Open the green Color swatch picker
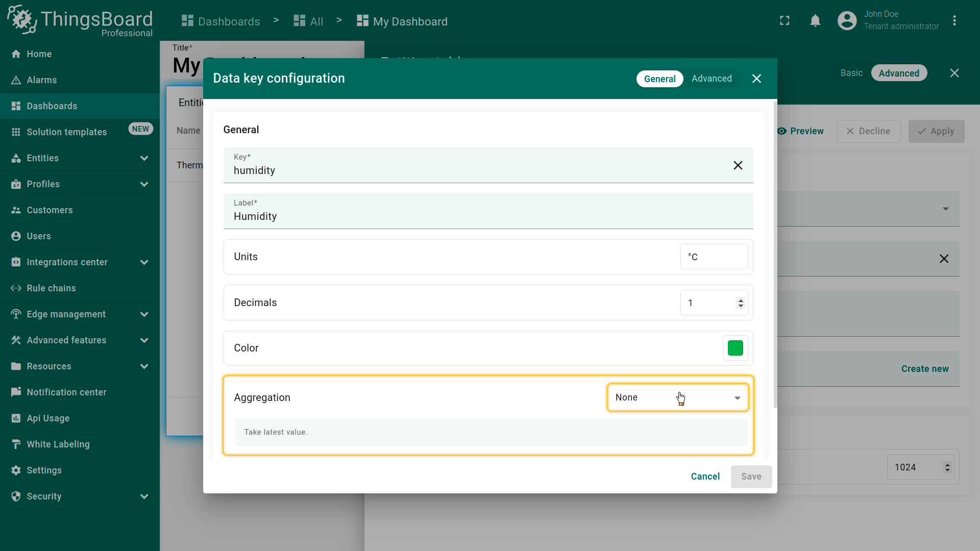This screenshot has height=551, width=980. pyautogui.click(x=735, y=348)
